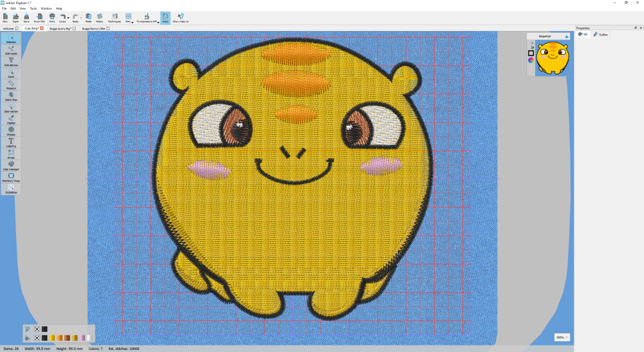This screenshot has width=644, height=352.
Task: Close the Buggs Bunny Little tab
Action: point(108,28)
